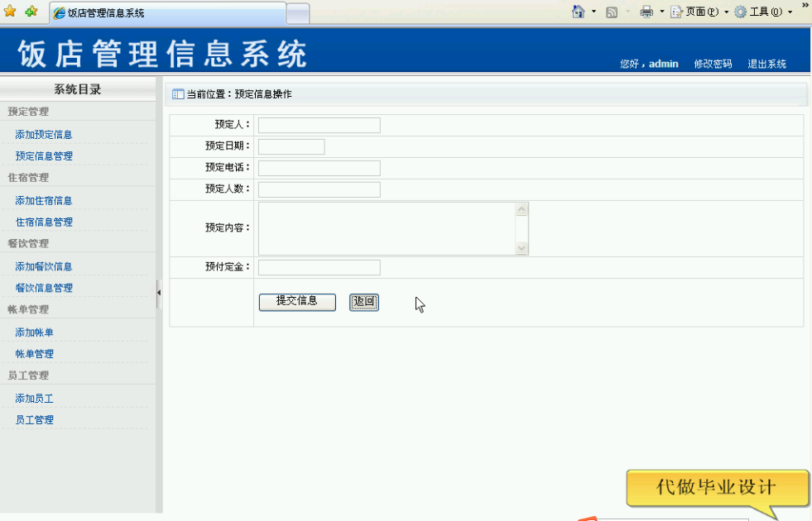Open the 页面 menu dropdown arrow

tap(726, 12)
